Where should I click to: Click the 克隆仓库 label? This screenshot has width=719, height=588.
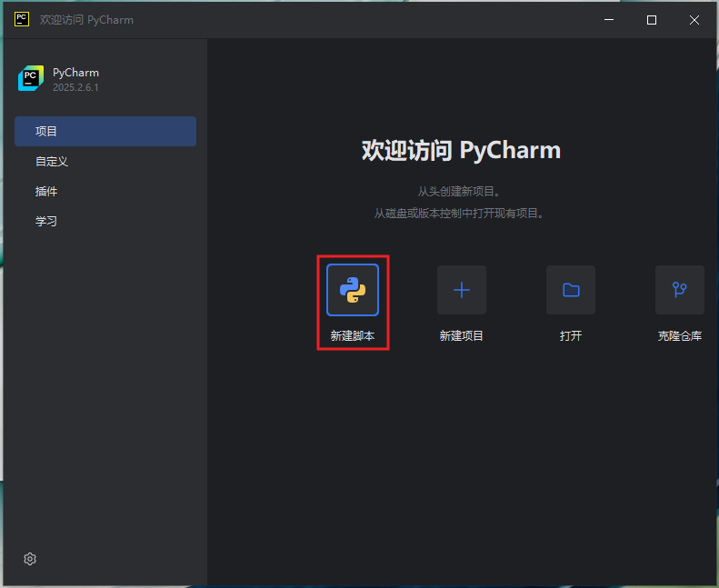point(680,336)
